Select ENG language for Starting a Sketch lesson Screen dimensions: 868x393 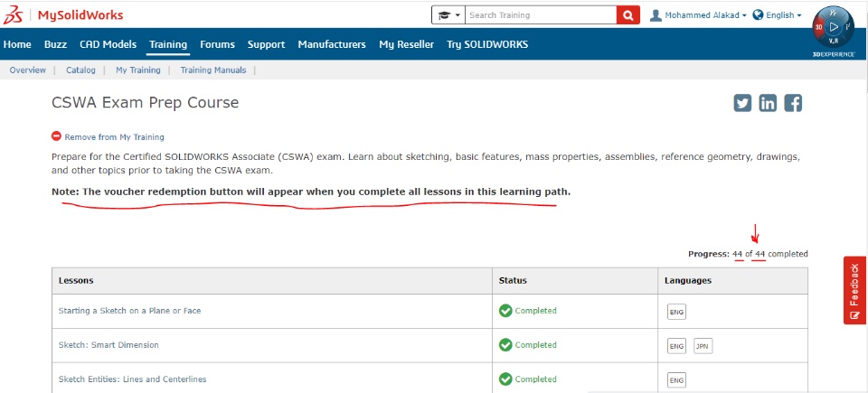(x=676, y=313)
